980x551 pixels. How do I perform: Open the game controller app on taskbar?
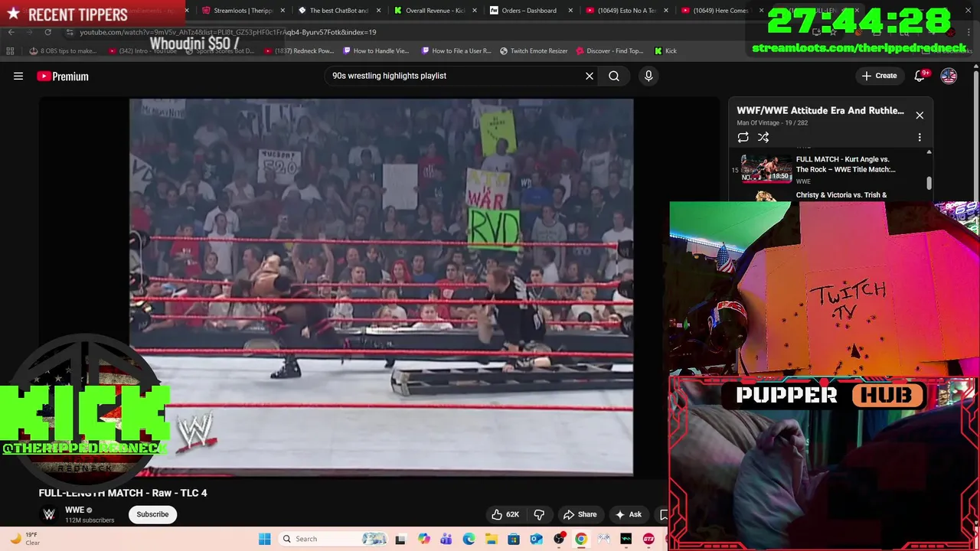click(x=604, y=539)
